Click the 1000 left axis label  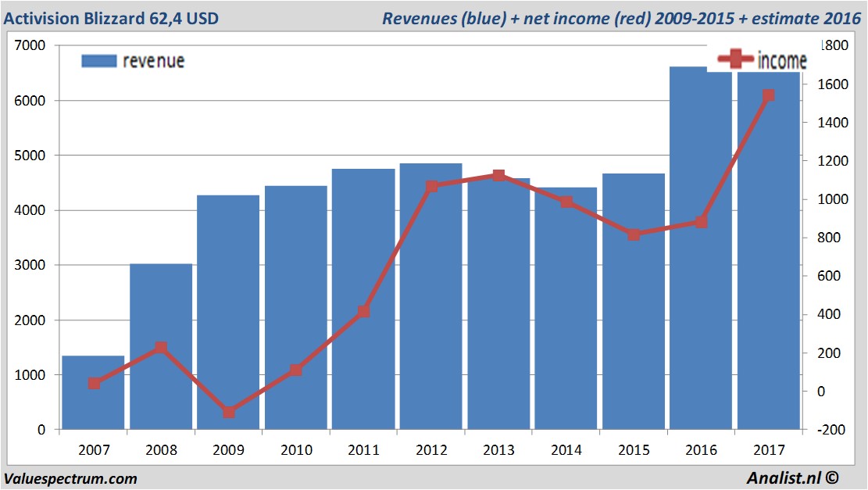click(x=30, y=375)
